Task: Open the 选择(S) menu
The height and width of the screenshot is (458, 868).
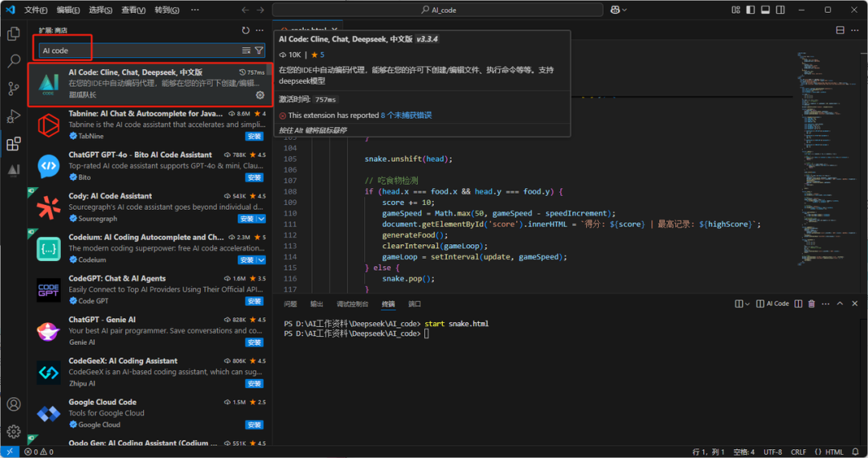Action: 100,10
